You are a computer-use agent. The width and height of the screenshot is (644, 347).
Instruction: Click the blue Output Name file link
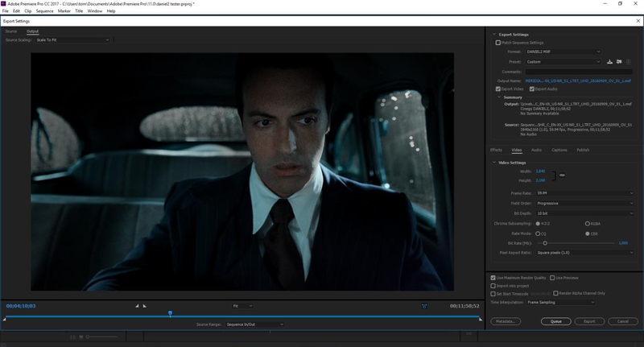tap(578, 81)
